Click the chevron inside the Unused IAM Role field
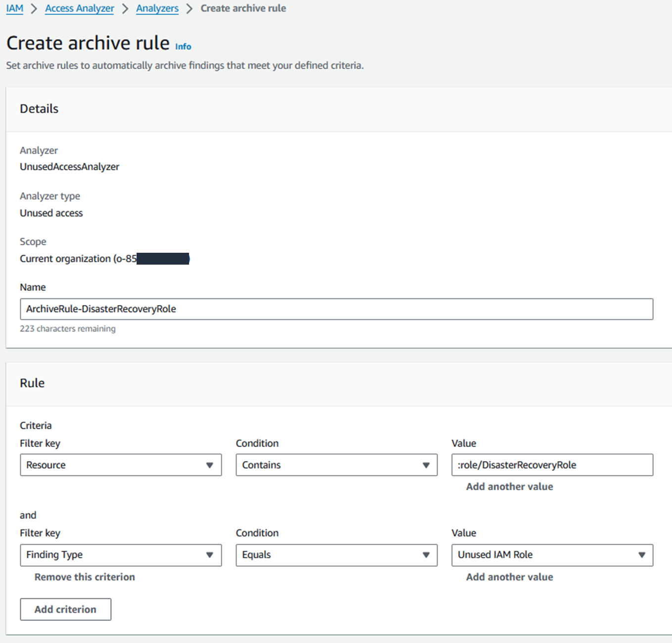Screen dimensions: 672x643 click(642, 555)
